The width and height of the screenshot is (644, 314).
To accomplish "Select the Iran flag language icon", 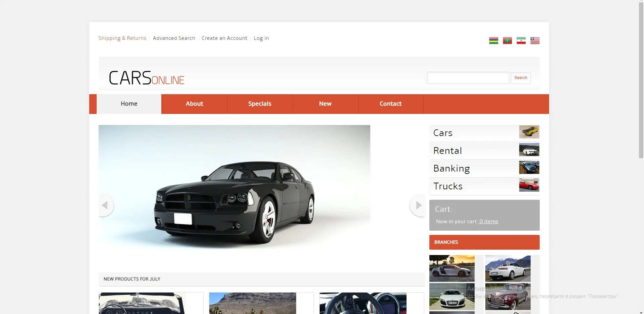I will (521, 41).
